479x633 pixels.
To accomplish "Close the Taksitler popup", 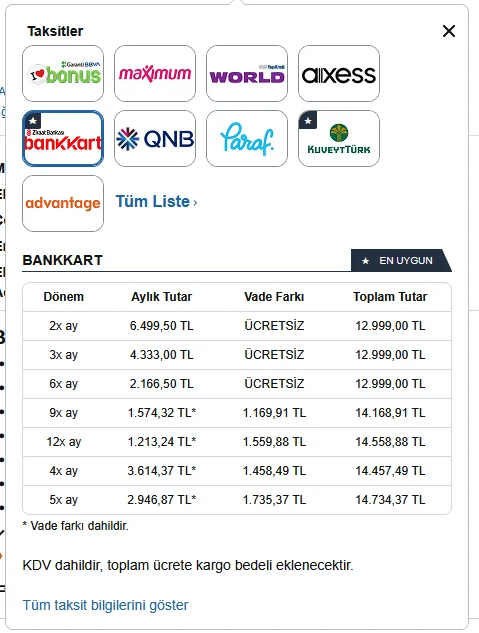I will point(449,31).
